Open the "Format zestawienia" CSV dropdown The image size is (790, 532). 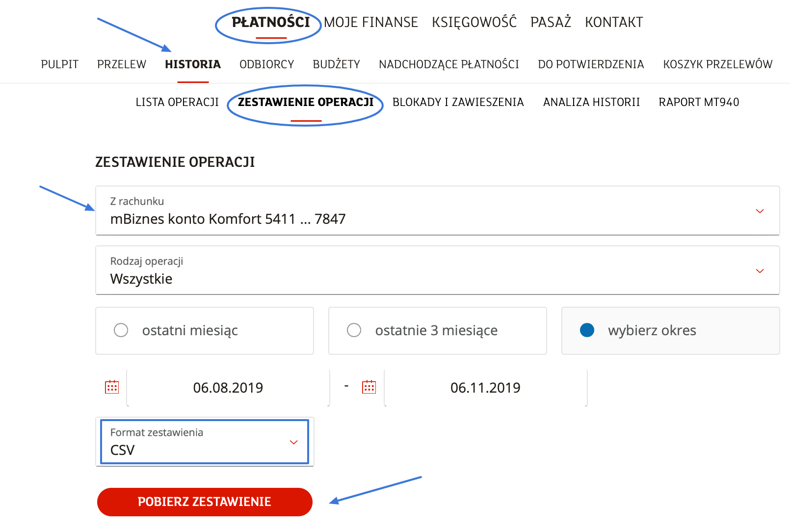[293, 442]
